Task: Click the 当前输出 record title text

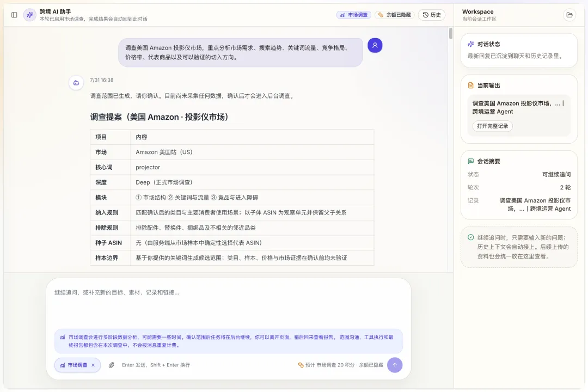Action: [518, 107]
